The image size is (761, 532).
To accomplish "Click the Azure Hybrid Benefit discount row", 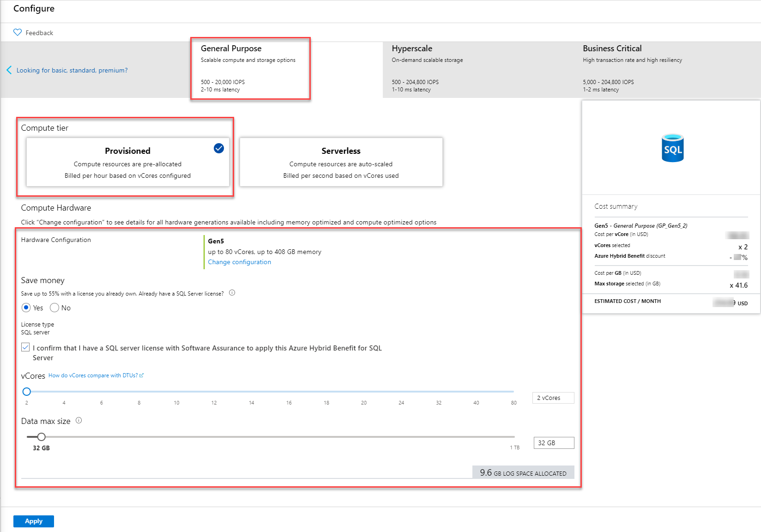I will pyautogui.click(x=671, y=256).
